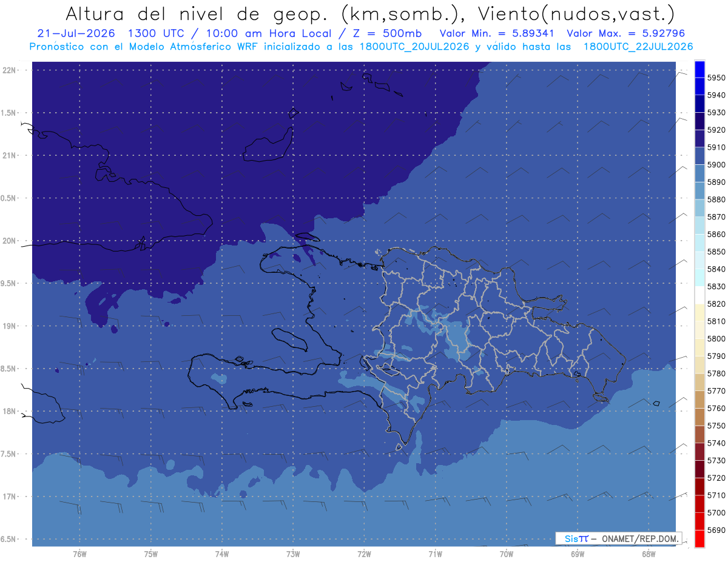728x562 pixels.
Task: Click the 5920 colorbar value
Action: (716, 130)
